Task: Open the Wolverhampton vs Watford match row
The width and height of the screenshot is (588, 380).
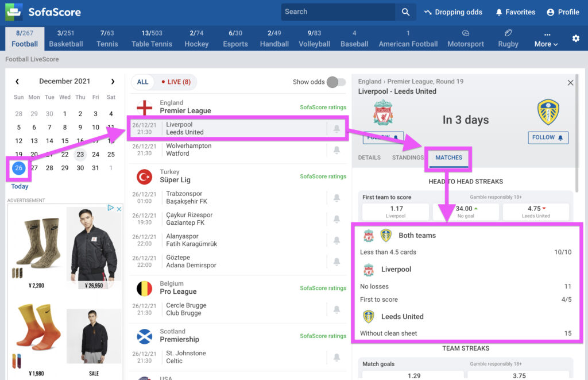Action: click(x=238, y=150)
